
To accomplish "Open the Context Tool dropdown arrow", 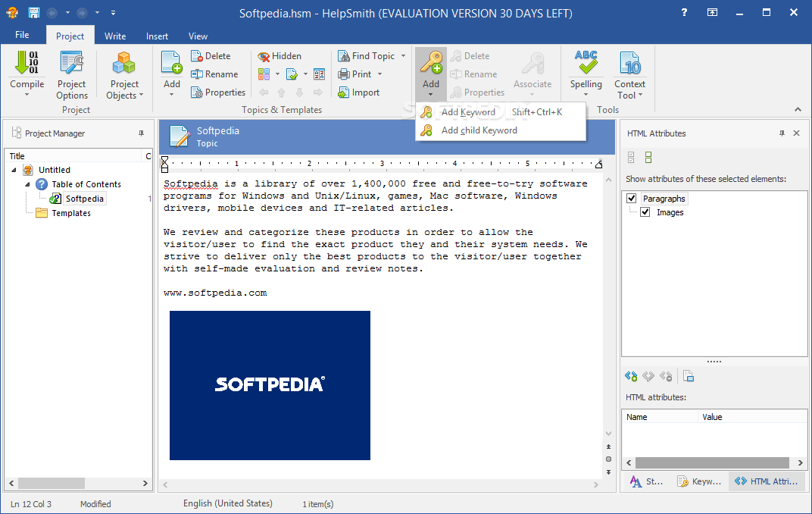I will click(640, 95).
